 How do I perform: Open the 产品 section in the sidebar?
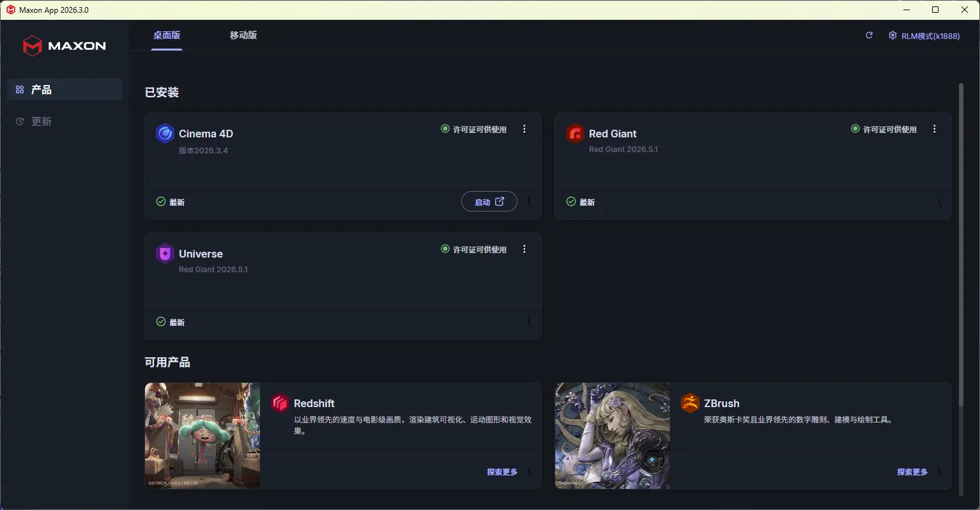point(65,89)
